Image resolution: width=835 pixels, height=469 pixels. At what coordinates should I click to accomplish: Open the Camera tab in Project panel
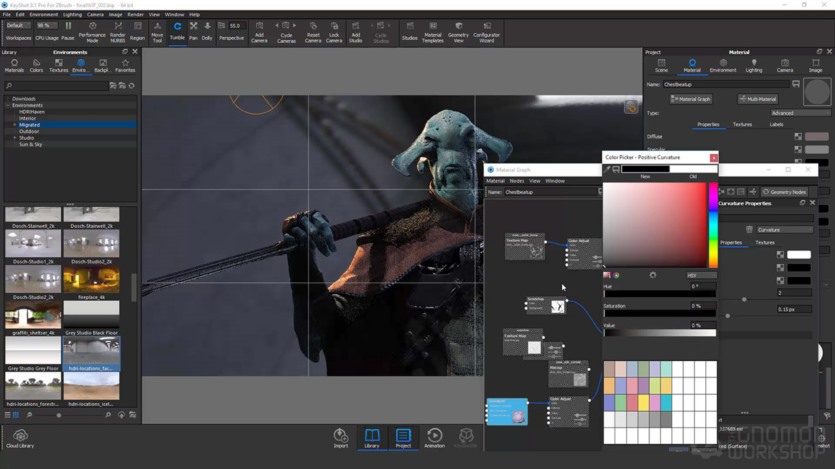[x=784, y=65]
